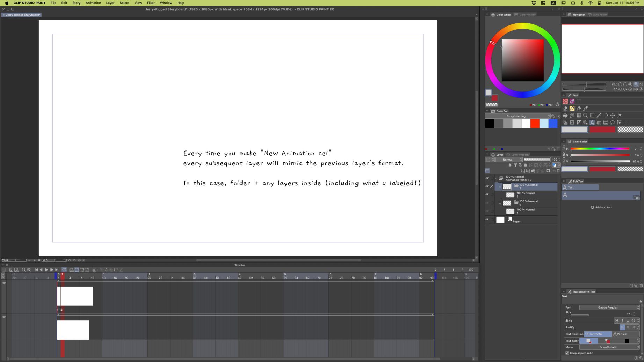
Task: Select the Zoom magnifier tool
Action: pyautogui.click(x=585, y=116)
